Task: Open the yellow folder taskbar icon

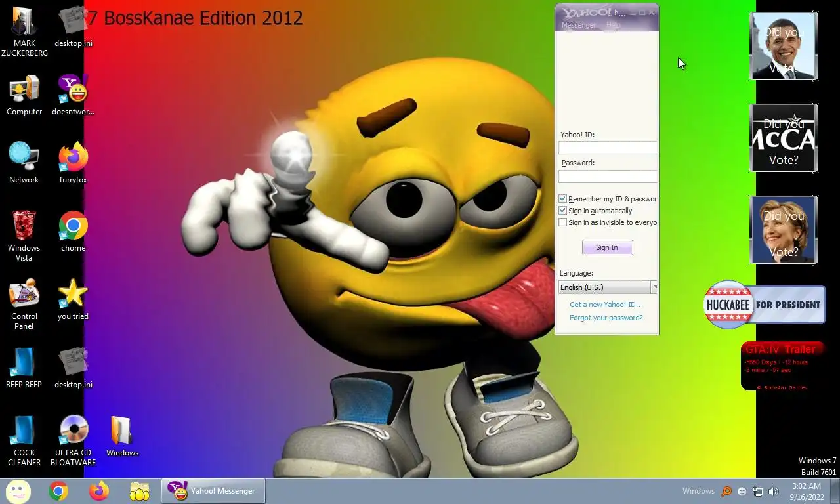Action: coord(140,491)
